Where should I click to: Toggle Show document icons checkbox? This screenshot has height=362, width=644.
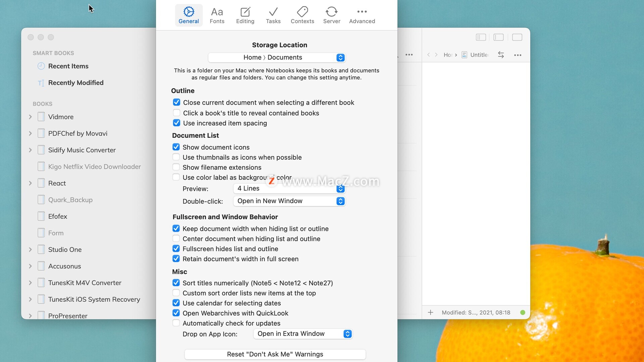(x=176, y=147)
